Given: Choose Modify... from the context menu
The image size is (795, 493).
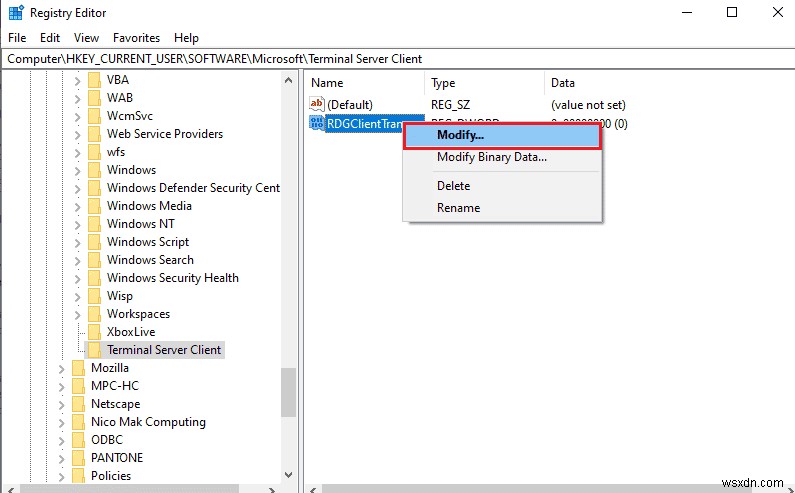Looking at the screenshot, I should pos(502,135).
